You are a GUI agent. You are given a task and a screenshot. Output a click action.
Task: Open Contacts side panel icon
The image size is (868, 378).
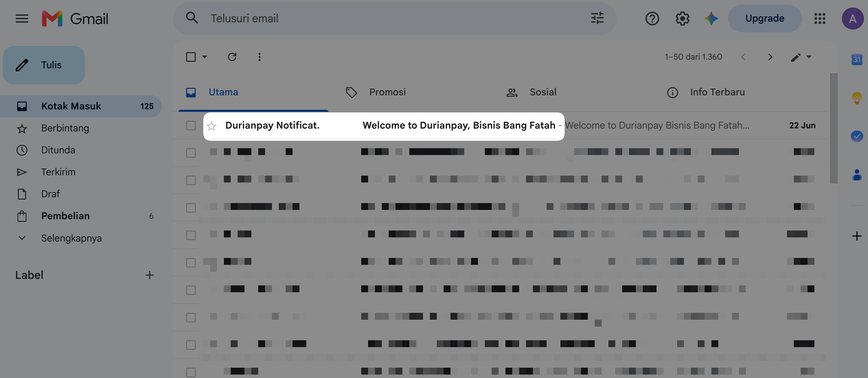857,175
